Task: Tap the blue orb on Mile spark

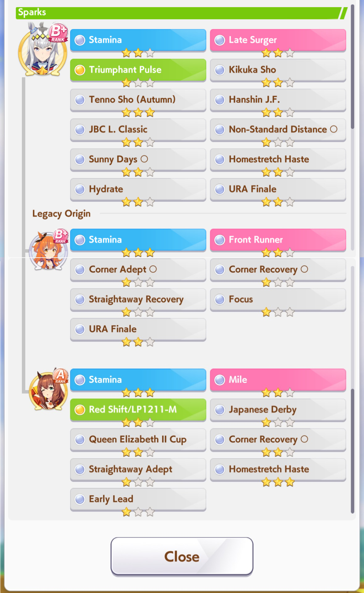Action: pos(220,380)
